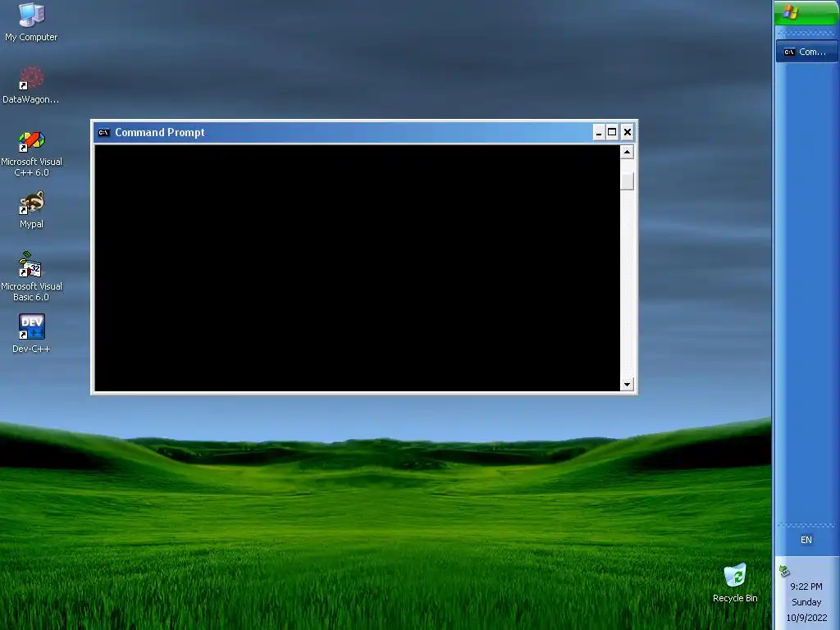The height and width of the screenshot is (630, 840).
Task: Click the Command Prompt scroll down arrow
Action: coord(627,384)
